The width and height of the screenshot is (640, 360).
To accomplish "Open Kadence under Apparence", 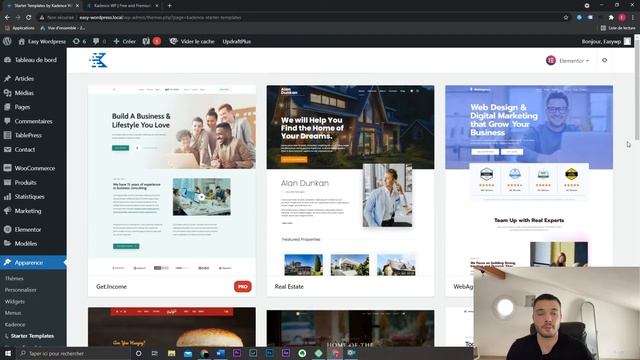I will [15, 324].
